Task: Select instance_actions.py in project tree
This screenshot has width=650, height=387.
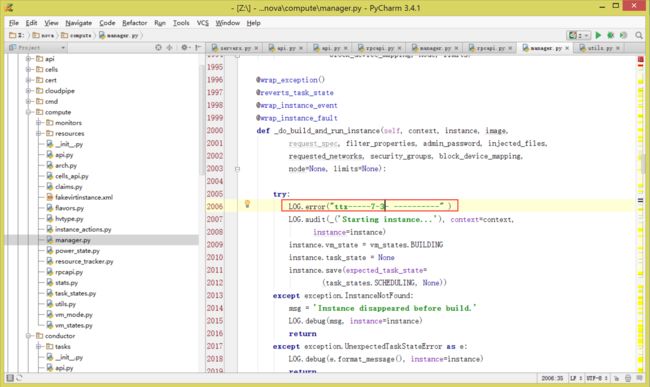Action: point(83,230)
